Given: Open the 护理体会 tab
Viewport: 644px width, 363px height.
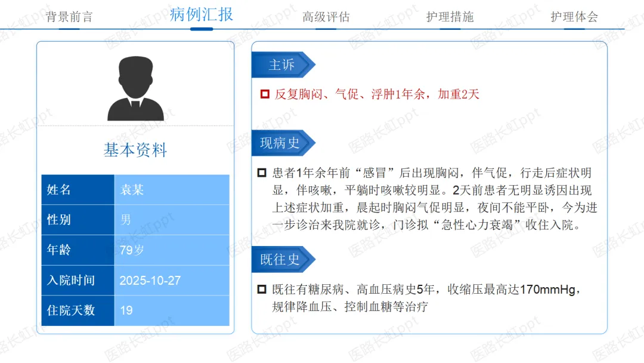Looking at the screenshot, I should [574, 17].
